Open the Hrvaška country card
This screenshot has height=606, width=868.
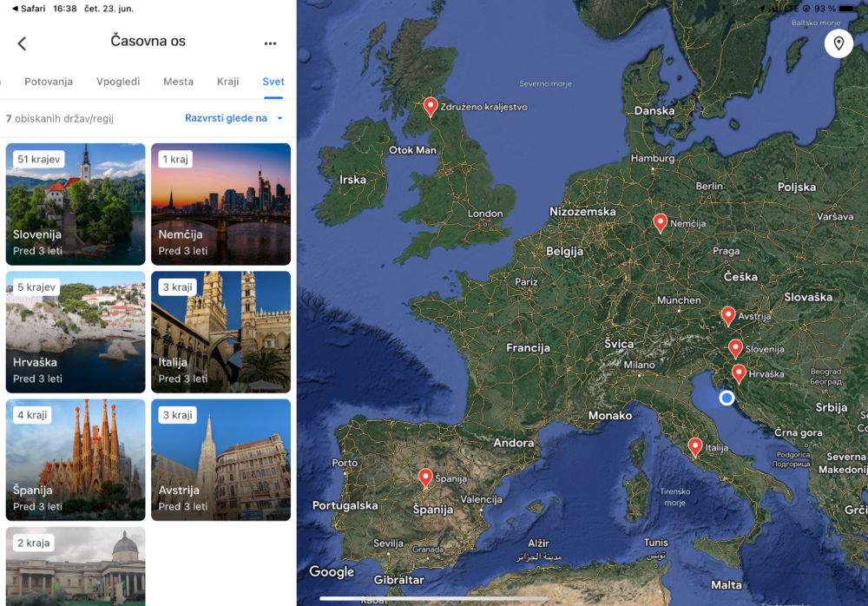click(x=76, y=332)
